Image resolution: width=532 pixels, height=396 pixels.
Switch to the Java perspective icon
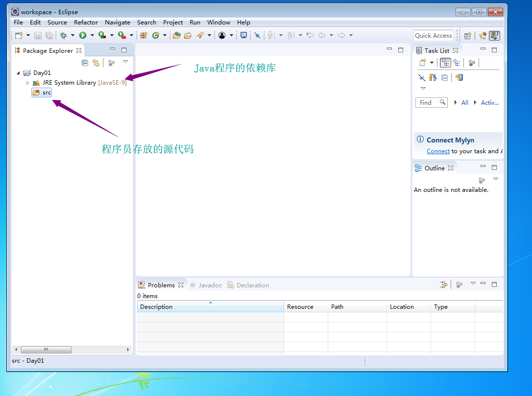click(495, 36)
